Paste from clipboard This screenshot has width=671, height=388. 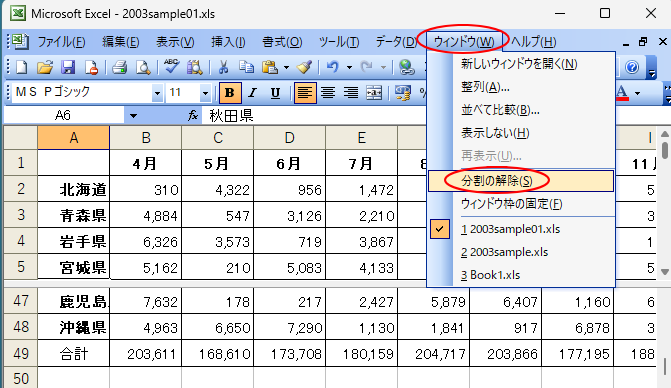[270, 67]
